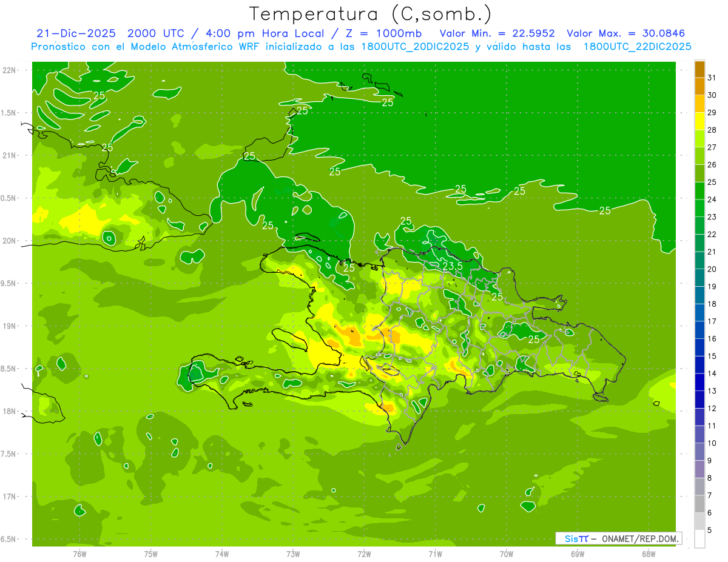The height and width of the screenshot is (562, 728).
Task: Click the '14' colorbar label
Action: [x=712, y=373]
